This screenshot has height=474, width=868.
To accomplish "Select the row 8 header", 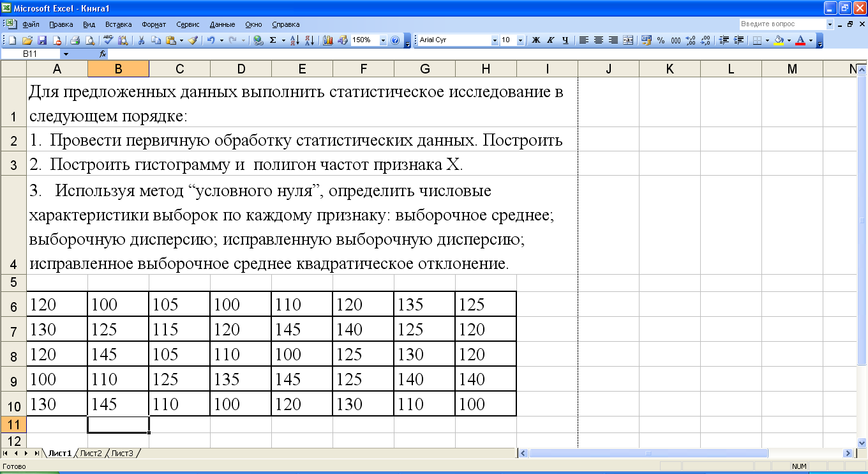I will click(x=13, y=355).
